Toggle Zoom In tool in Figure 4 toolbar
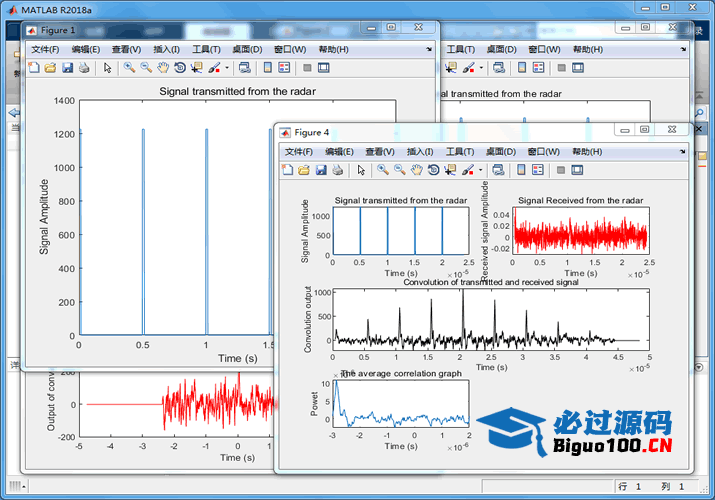715x500 pixels. pyautogui.click(x=382, y=171)
